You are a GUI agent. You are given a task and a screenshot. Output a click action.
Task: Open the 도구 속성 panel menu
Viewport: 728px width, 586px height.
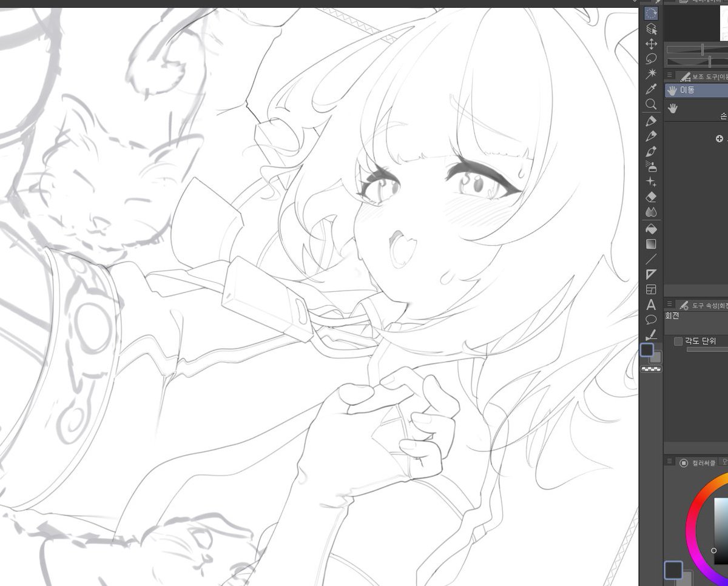pos(670,304)
